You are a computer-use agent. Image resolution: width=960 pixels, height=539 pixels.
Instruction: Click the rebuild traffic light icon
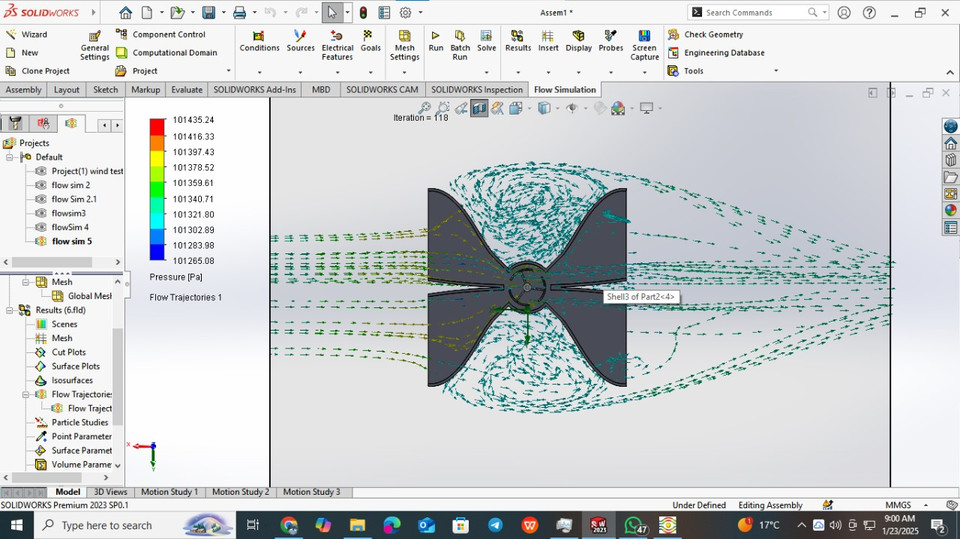[364, 12]
